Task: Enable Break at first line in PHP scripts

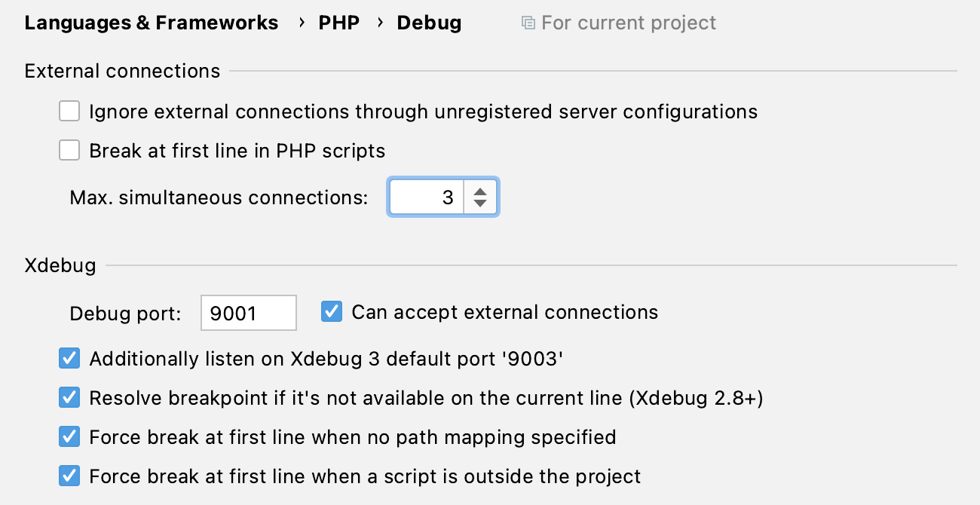Action: coord(69,149)
